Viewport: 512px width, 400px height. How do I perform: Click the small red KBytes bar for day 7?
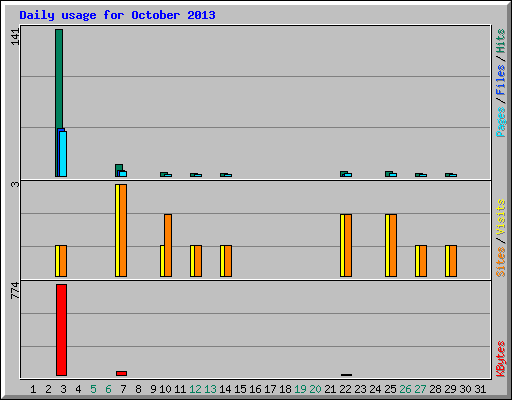pyautogui.click(x=121, y=373)
